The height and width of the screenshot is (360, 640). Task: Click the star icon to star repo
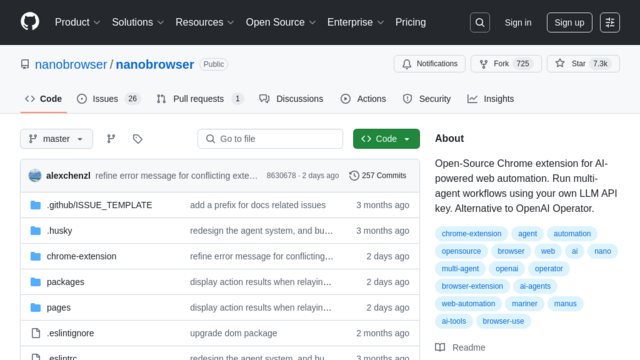[560, 63]
